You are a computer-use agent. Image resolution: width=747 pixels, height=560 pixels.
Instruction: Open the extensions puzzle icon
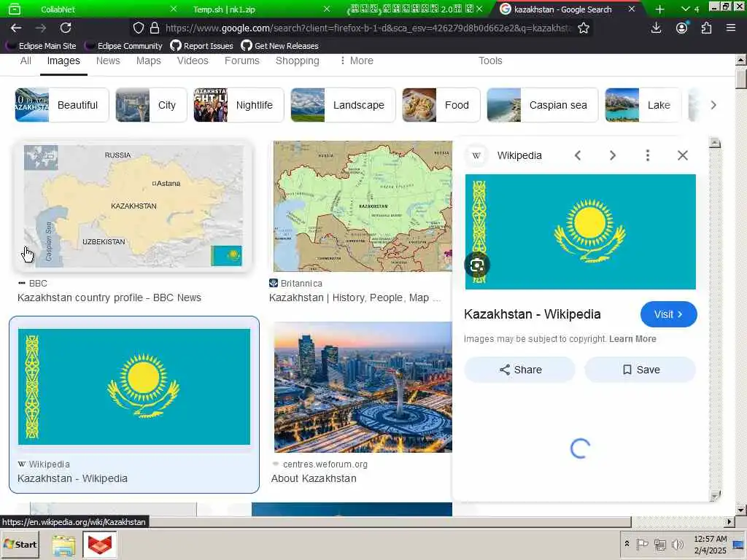[x=706, y=28]
